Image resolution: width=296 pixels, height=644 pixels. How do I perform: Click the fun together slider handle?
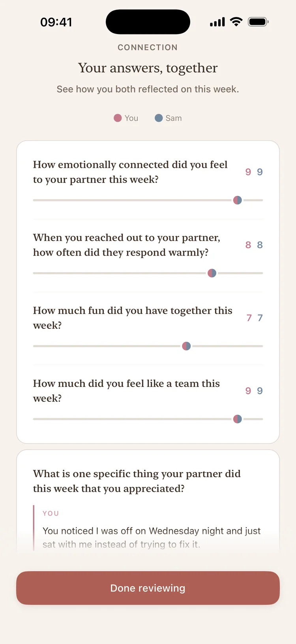pos(186,346)
